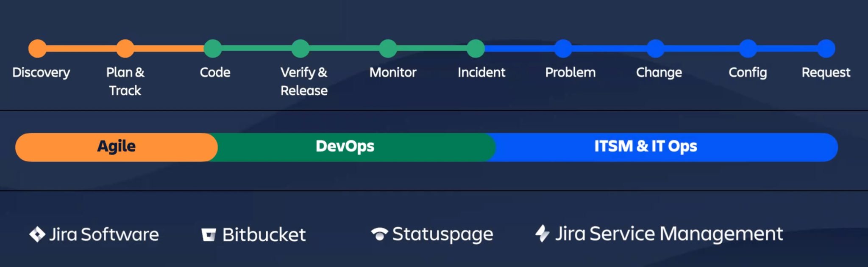This screenshot has width=868, height=267.
Task: Select the orange Plan & Track dot
Action: point(125,49)
